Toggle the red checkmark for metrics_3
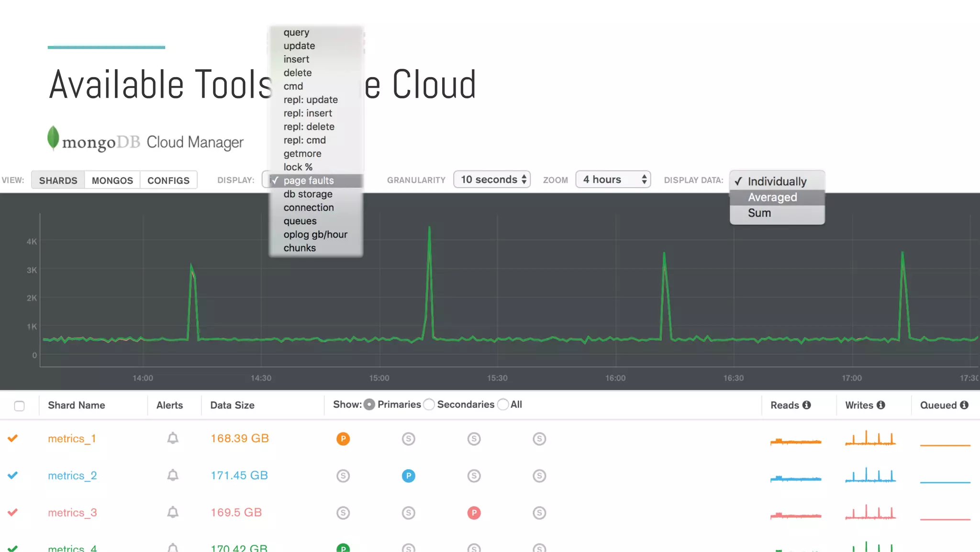This screenshot has width=980, height=552. click(13, 512)
